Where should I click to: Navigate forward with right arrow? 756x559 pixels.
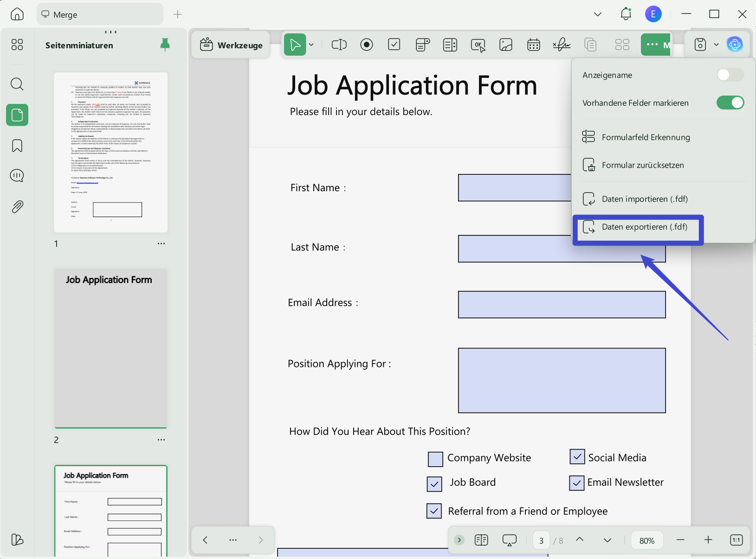point(261,540)
